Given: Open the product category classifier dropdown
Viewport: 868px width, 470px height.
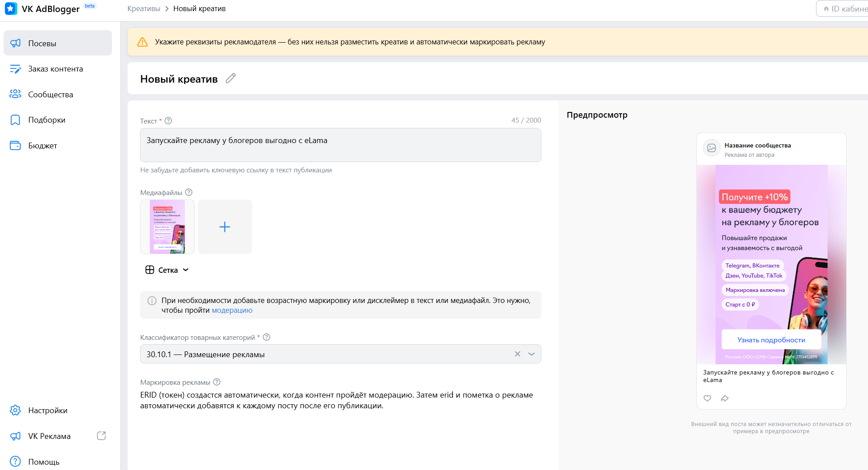Looking at the screenshot, I should tap(532, 354).
